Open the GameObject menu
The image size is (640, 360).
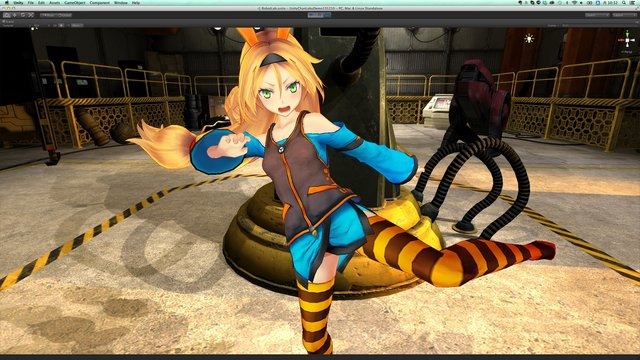pos(75,2)
